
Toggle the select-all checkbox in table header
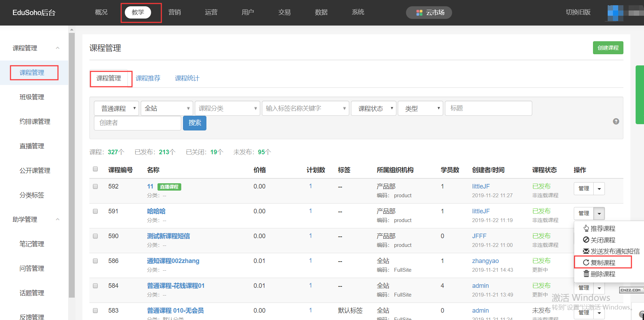tap(95, 169)
